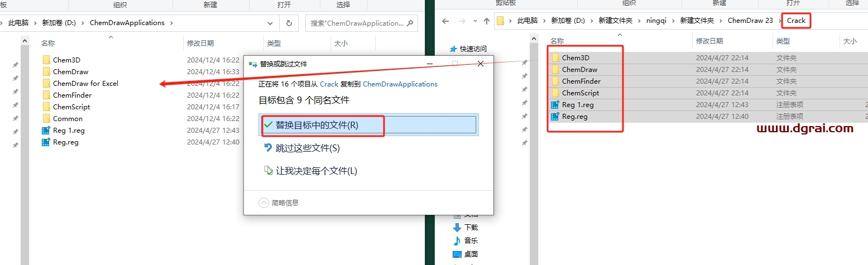Image resolution: width=868 pixels, height=265 pixels.
Task: Select ChemFinder folder icon in left window
Action: (46, 95)
